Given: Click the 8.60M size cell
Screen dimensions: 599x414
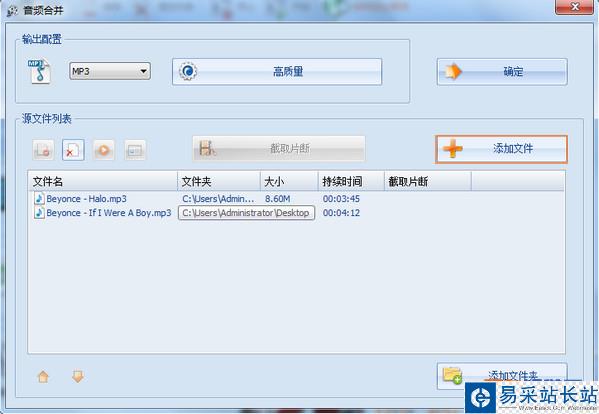Looking at the screenshot, I should coord(278,199).
